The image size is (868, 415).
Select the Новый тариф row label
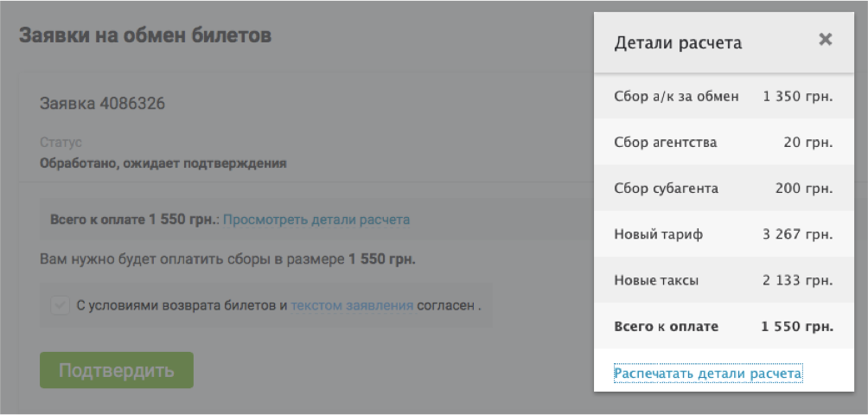coord(658,234)
